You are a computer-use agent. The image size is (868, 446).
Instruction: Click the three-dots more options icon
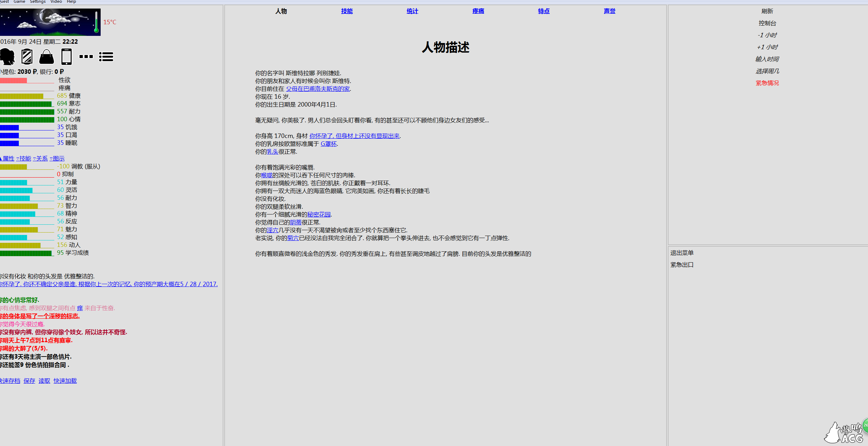pyautogui.click(x=86, y=57)
